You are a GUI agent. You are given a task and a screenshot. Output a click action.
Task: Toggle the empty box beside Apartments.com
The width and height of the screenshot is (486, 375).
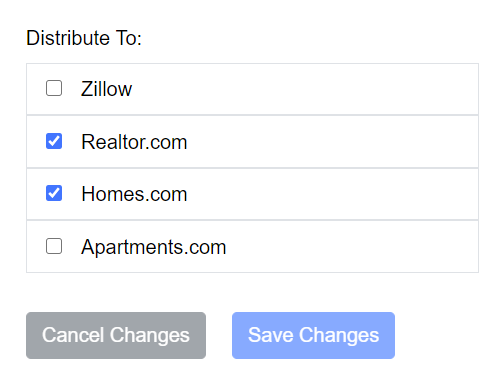pyautogui.click(x=54, y=246)
